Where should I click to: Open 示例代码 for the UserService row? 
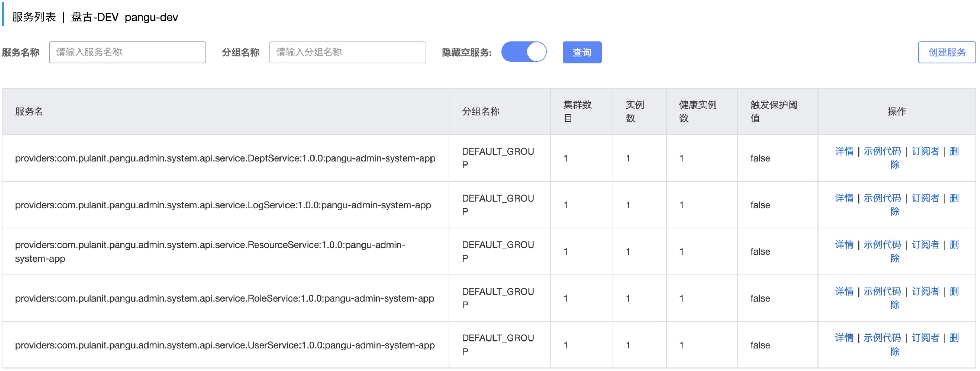point(882,338)
